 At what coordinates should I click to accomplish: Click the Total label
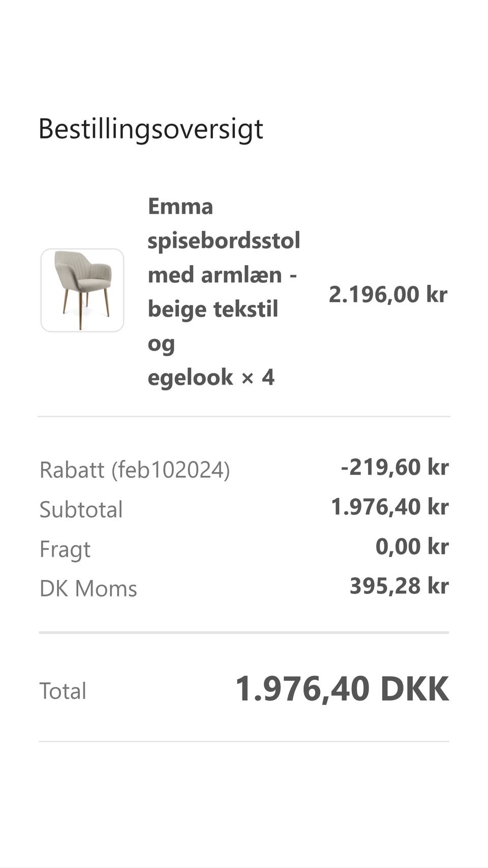tap(63, 691)
